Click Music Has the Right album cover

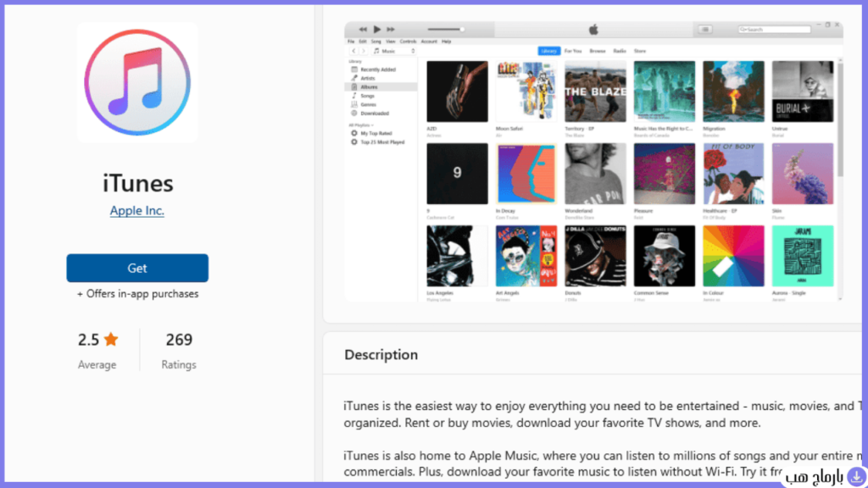(665, 91)
